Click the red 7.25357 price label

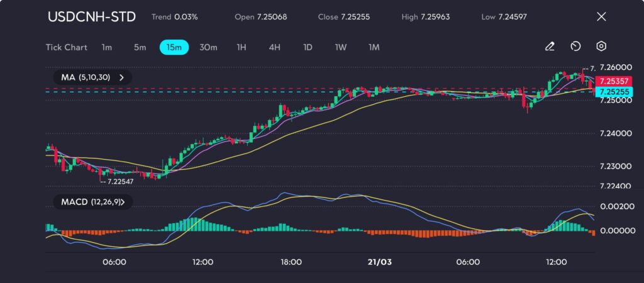[x=614, y=81]
